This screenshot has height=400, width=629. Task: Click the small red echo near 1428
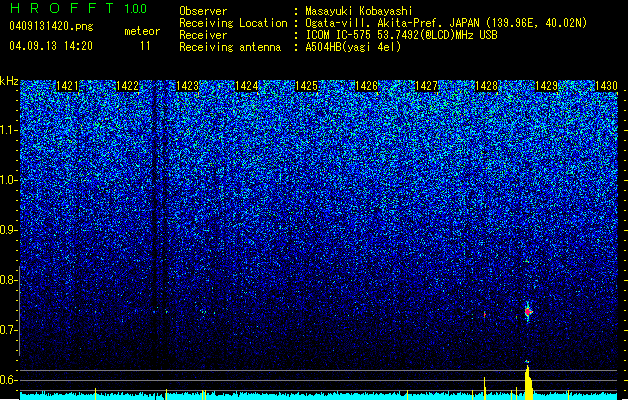coord(485,315)
